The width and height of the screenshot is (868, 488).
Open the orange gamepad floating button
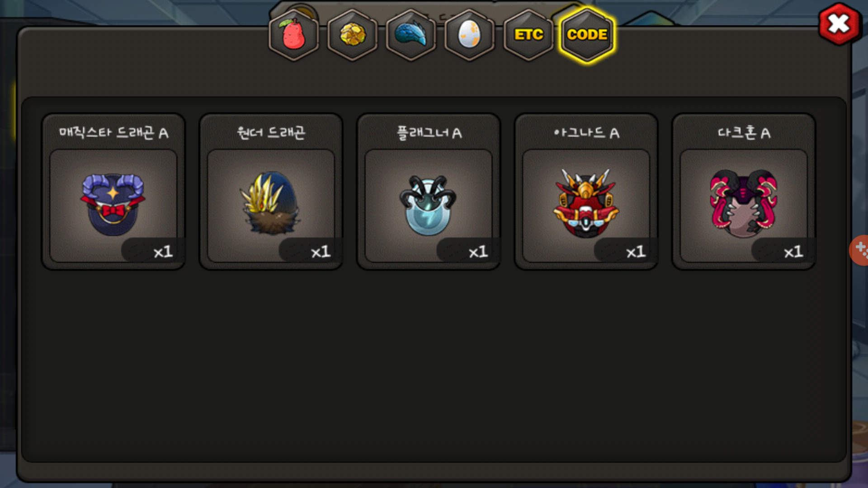click(x=859, y=250)
